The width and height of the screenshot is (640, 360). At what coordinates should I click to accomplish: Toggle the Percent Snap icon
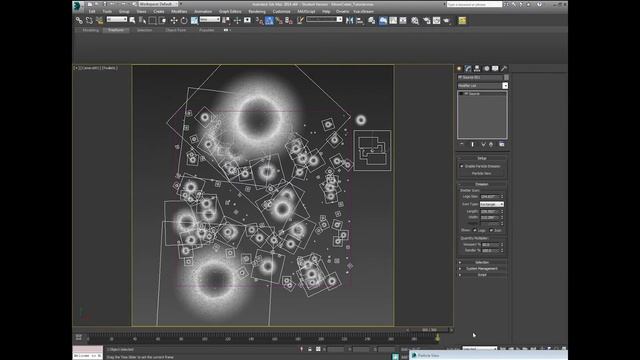point(279,20)
